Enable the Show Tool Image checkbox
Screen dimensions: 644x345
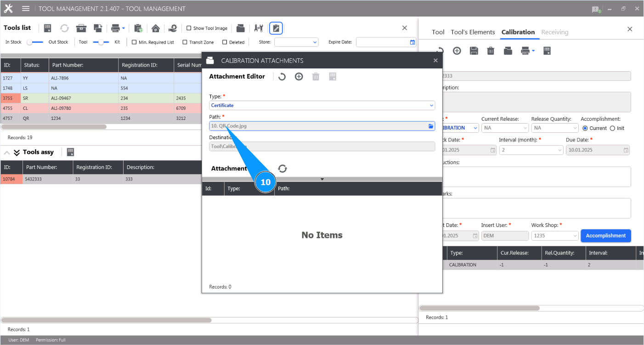pos(189,28)
